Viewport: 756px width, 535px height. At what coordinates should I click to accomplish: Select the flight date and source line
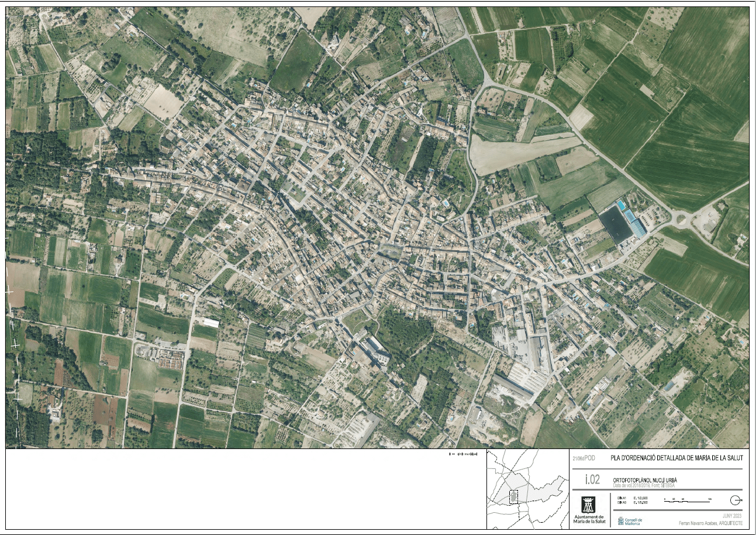tap(645, 485)
